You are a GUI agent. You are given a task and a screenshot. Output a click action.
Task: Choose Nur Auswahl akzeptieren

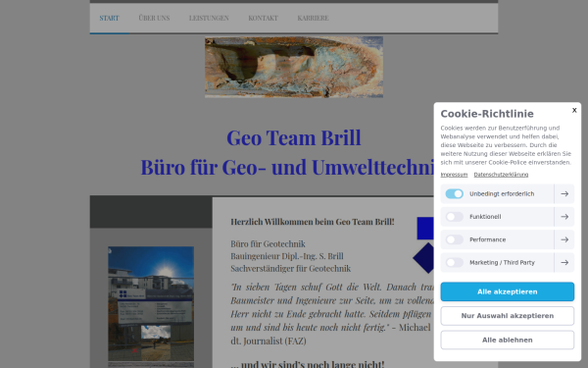pos(507,316)
